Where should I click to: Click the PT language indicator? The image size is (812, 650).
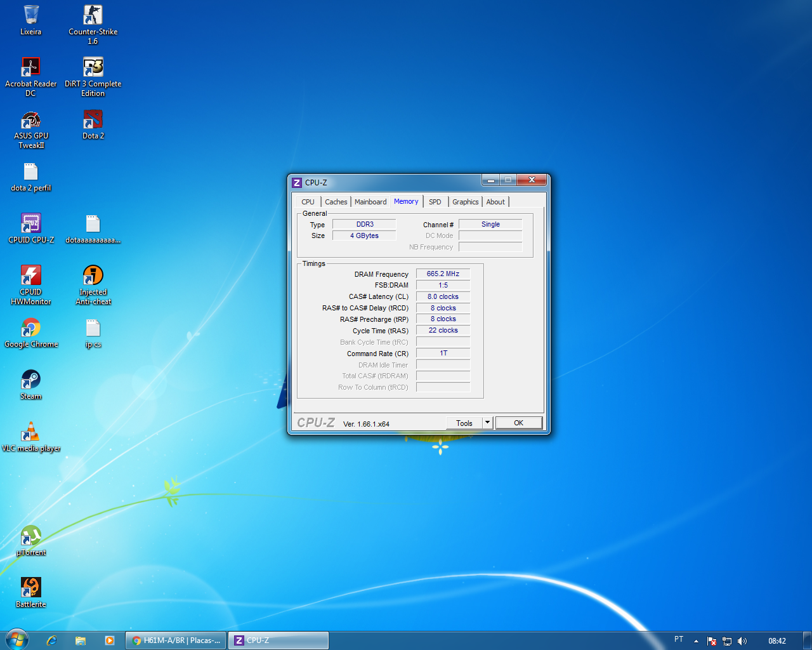(679, 640)
